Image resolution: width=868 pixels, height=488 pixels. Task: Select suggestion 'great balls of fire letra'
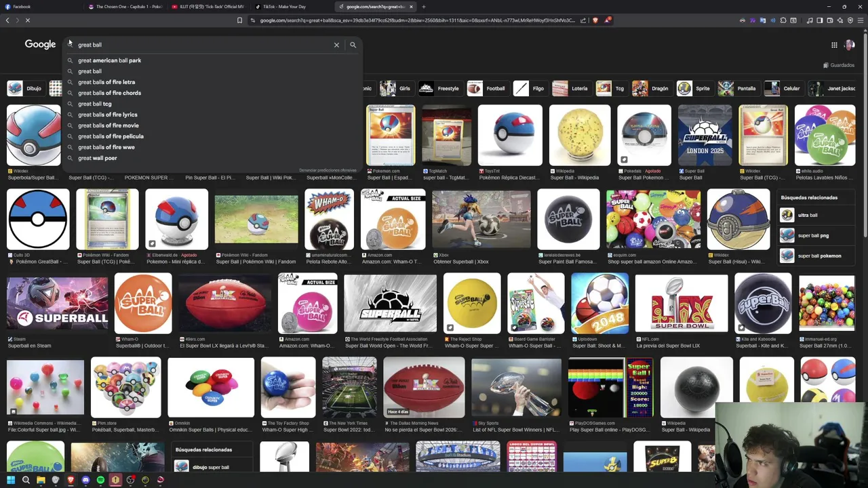(212, 82)
